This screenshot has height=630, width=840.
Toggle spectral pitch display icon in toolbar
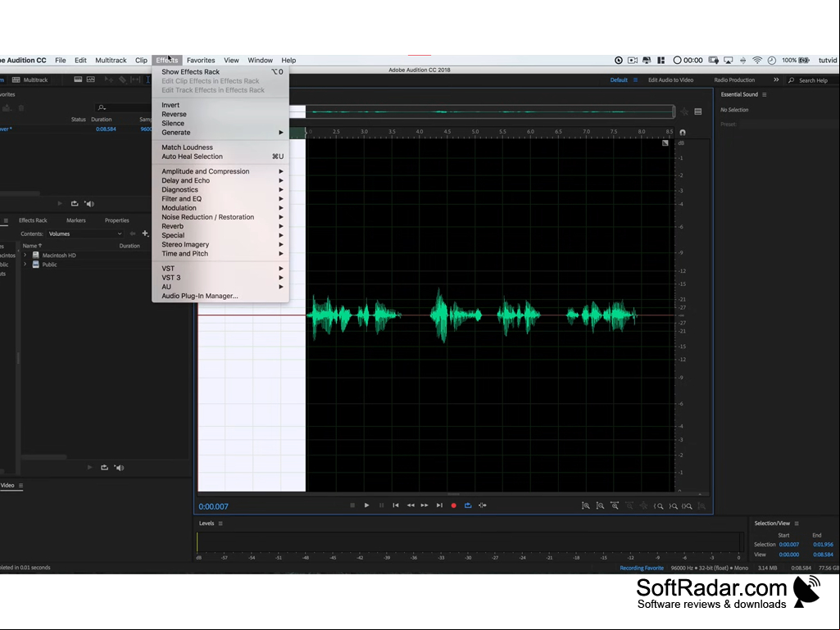tap(90, 79)
